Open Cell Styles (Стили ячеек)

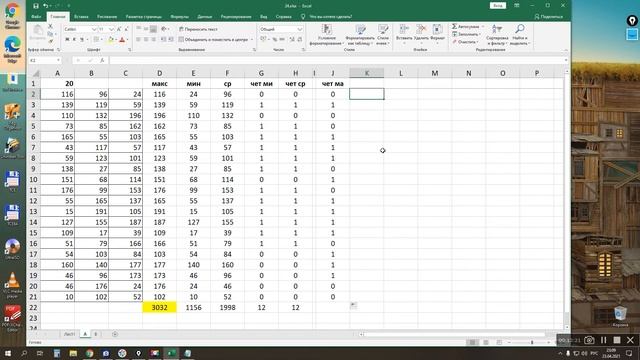pyautogui.click(x=383, y=34)
